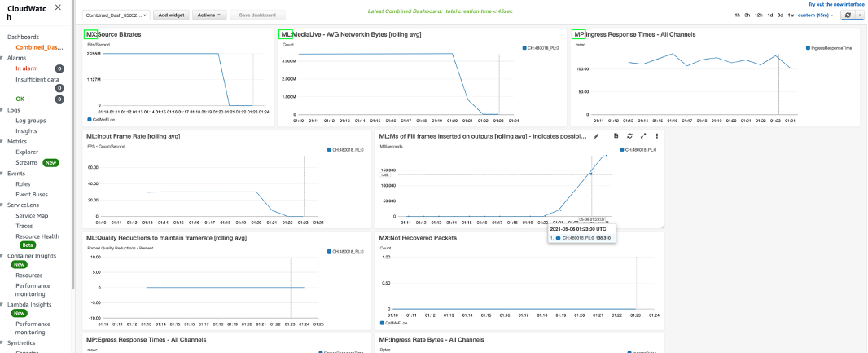Open Insights under Logs
868x353 pixels.
pyautogui.click(x=26, y=130)
